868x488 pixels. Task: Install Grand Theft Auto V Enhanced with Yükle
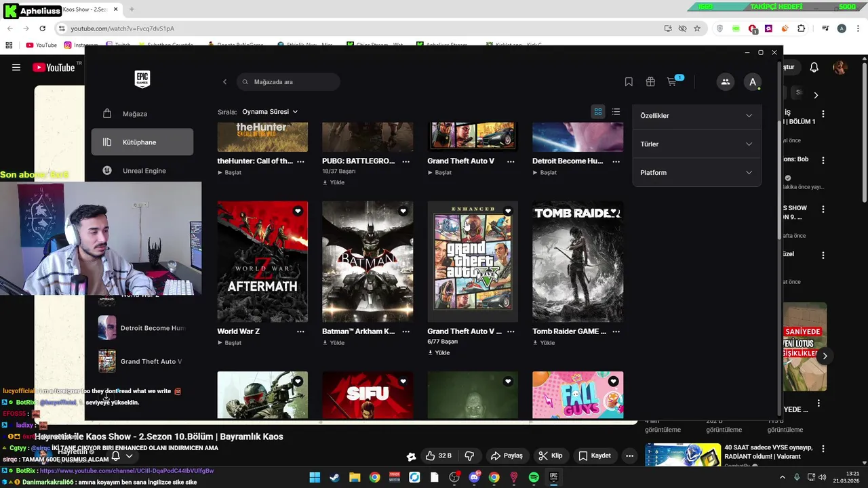click(439, 353)
